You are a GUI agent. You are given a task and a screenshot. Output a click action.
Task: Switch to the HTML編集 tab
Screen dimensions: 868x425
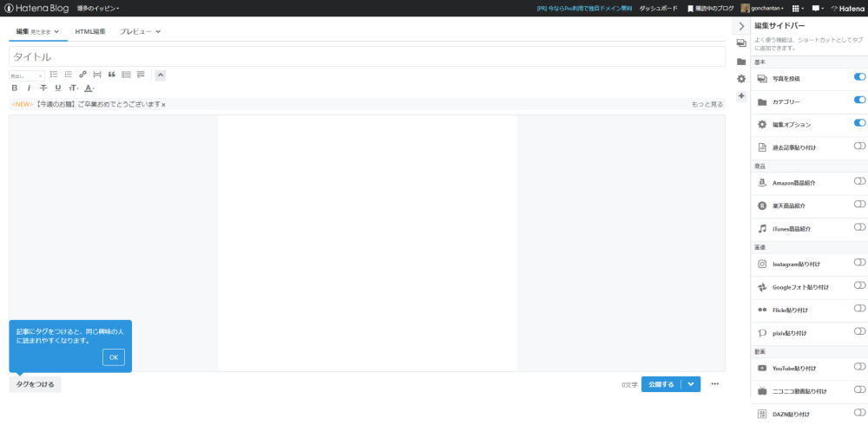pyautogui.click(x=90, y=31)
